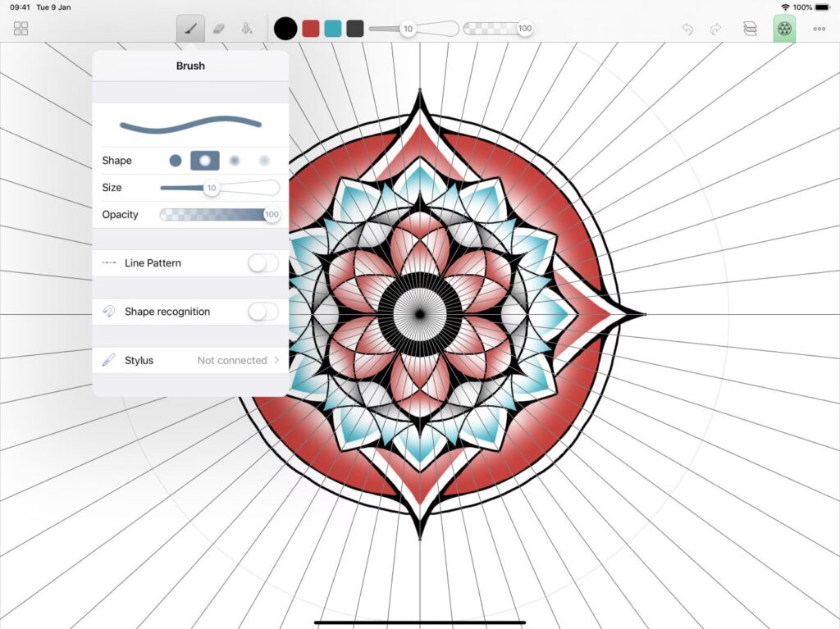Select the Brush tool in toolbar

click(190, 29)
